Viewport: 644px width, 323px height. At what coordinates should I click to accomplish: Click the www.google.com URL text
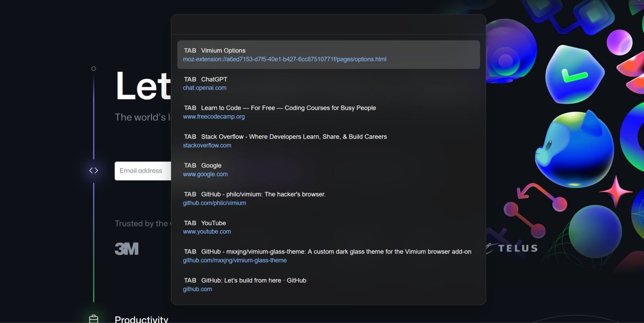tap(205, 174)
